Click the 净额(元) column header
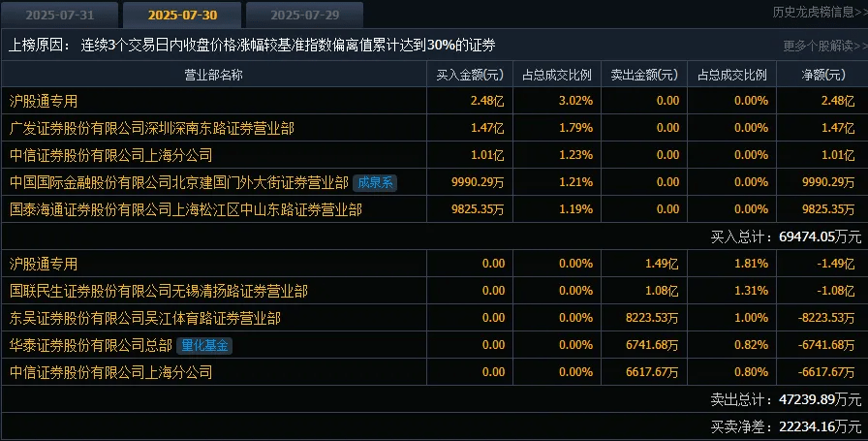868x441 pixels. [x=823, y=75]
